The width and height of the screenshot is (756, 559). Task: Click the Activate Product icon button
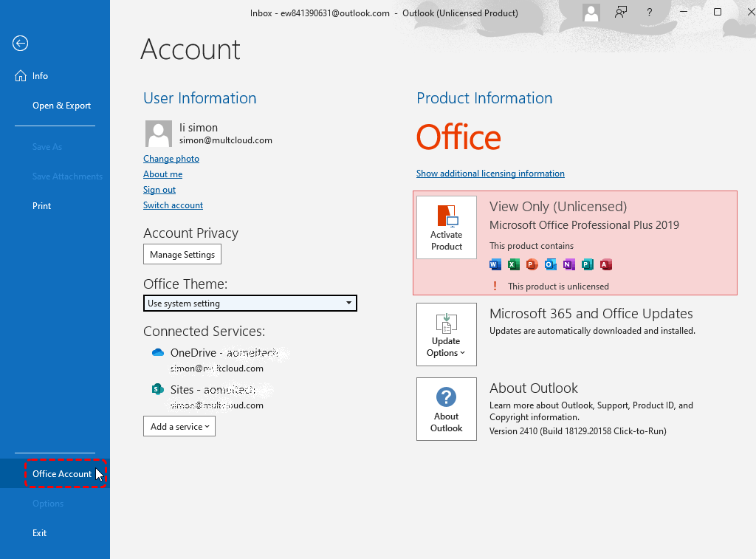click(447, 227)
